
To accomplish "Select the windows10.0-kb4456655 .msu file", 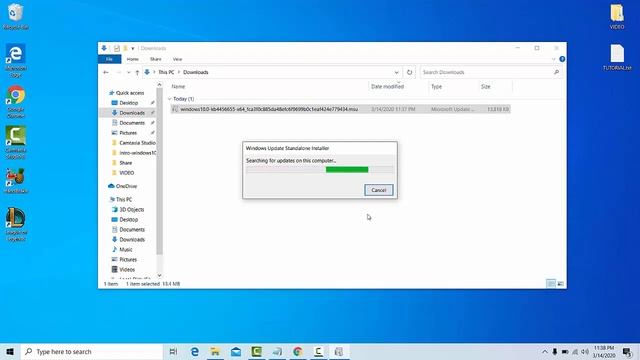I will point(340,109).
